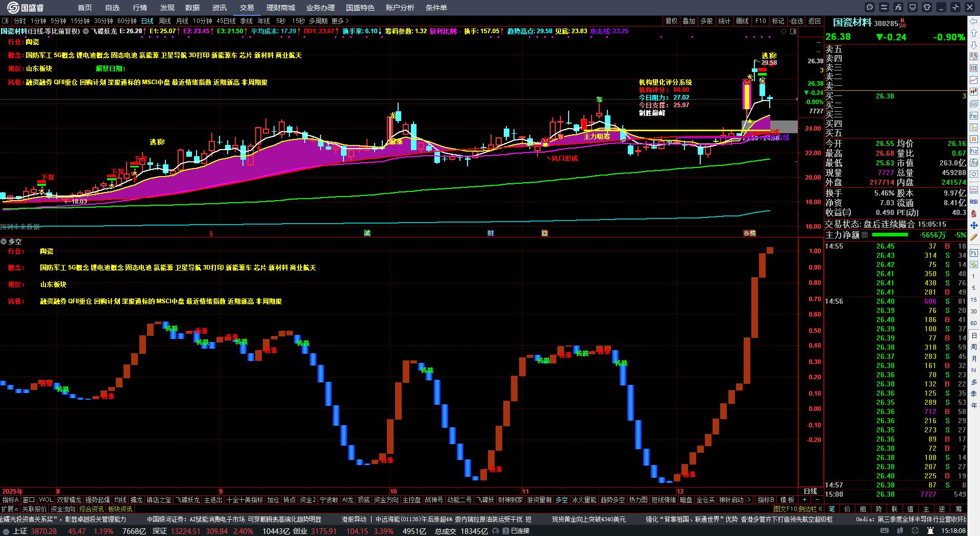Toggle the panel split icon above the price axis
Viewport: 980px width, 536px height.
click(793, 31)
